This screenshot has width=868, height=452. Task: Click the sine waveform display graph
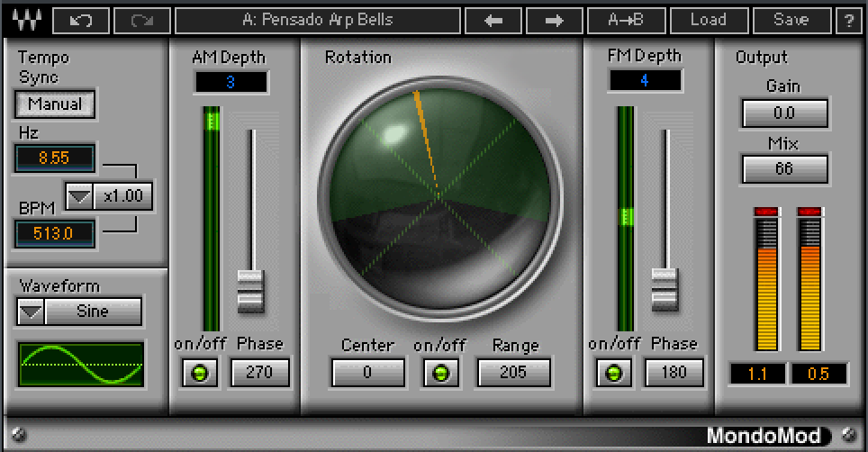[x=81, y=364]
